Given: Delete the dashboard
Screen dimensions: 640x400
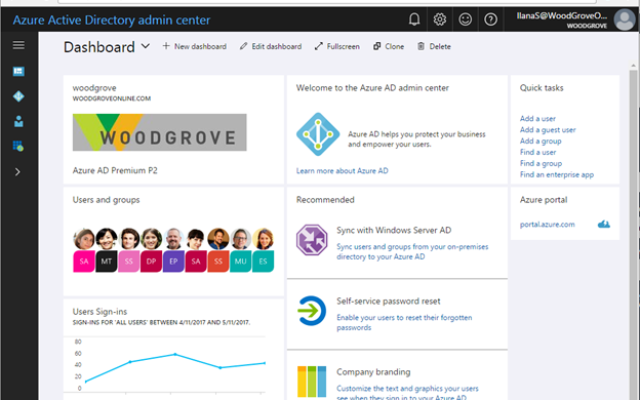Looking at the screenshot, I should [x=434, y=47].
